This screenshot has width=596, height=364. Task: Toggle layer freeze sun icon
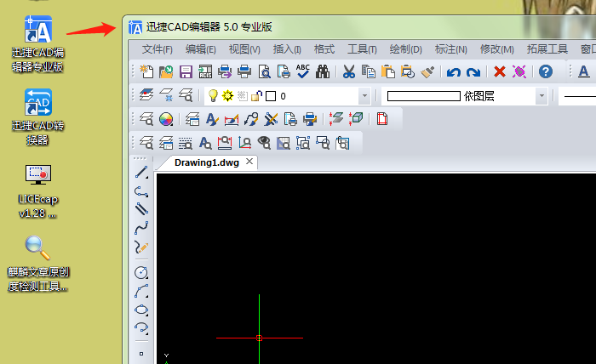pos(227,95)
